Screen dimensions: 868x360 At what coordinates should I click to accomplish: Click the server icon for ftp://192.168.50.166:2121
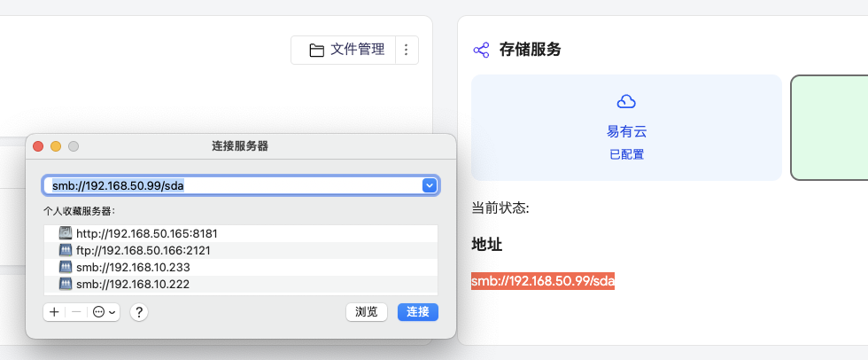coord(66,250)
